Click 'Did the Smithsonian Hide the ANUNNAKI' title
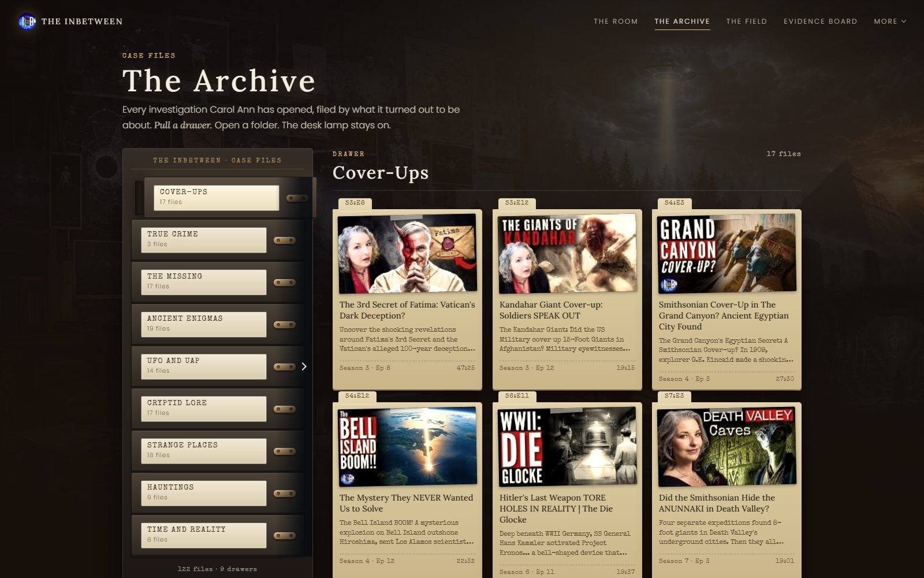 point(717,503)
